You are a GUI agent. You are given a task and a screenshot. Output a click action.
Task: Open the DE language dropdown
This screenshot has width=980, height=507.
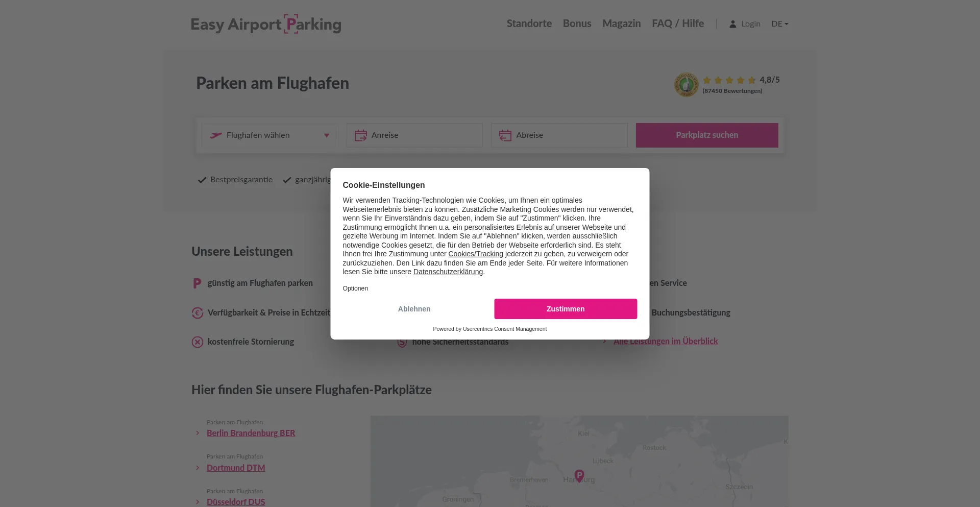point(779,23)
